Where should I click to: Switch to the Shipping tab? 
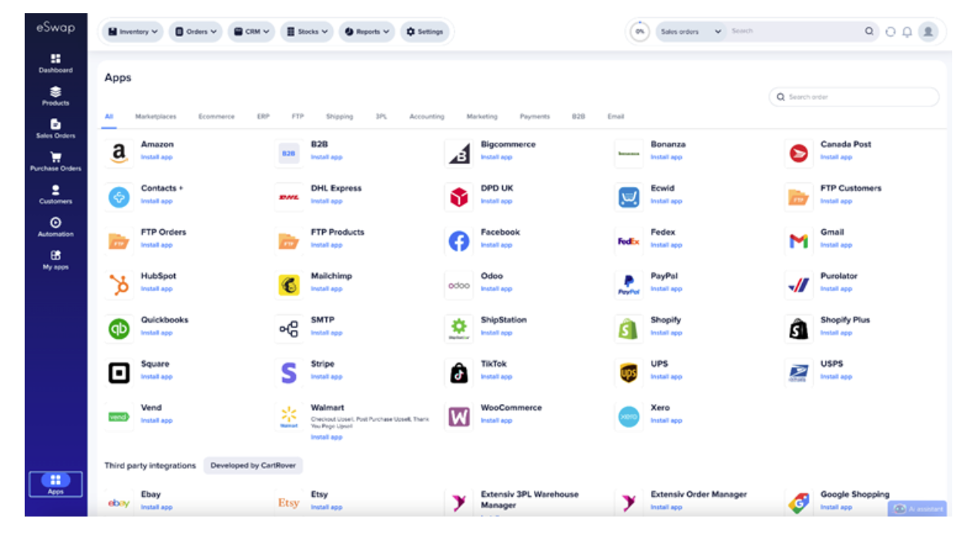pyautogui.click(x=339, y=116)
